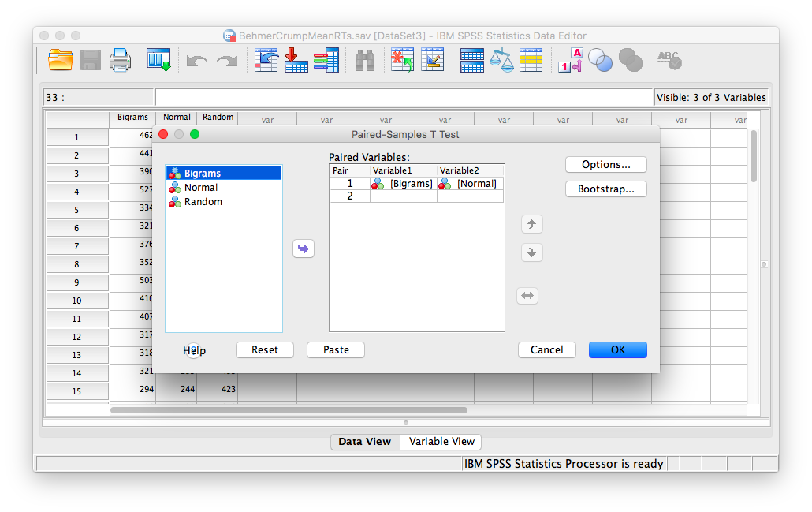
Task: Click the Random column header in the data grid
Action: 218,118
